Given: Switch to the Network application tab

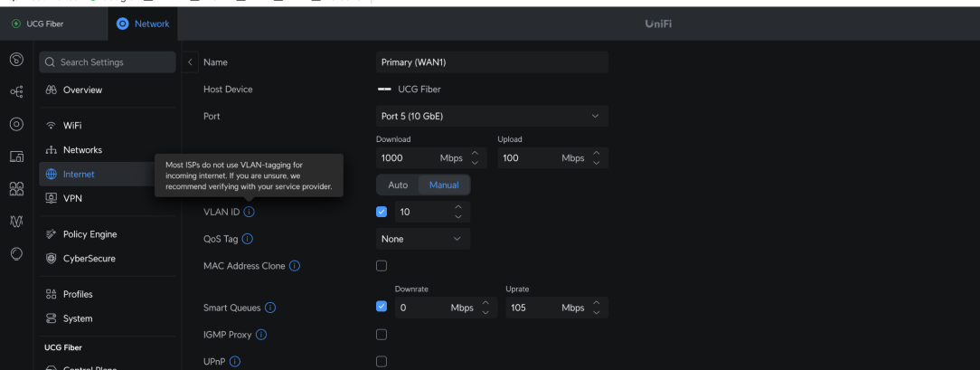Looking at the screenshot, I should (143, 24).
